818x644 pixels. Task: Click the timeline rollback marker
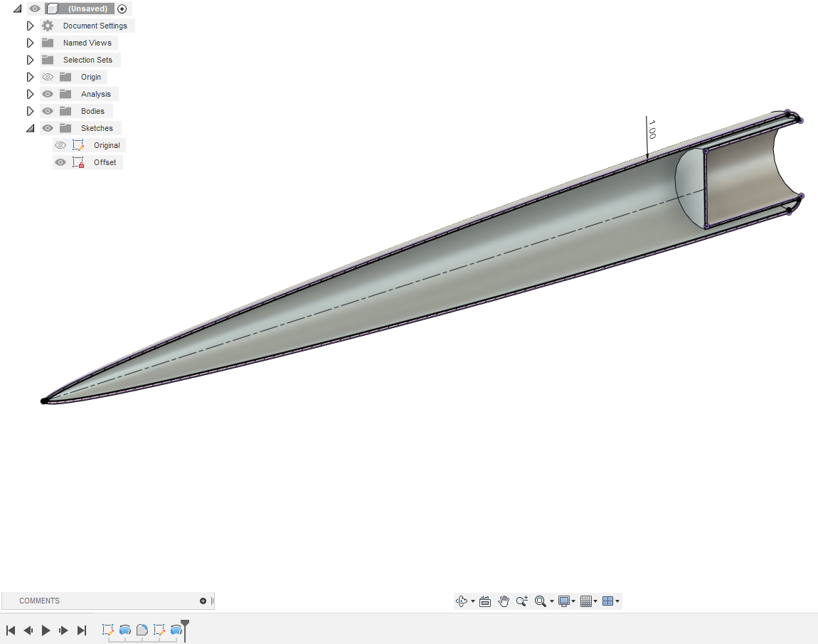click(185, 630)
